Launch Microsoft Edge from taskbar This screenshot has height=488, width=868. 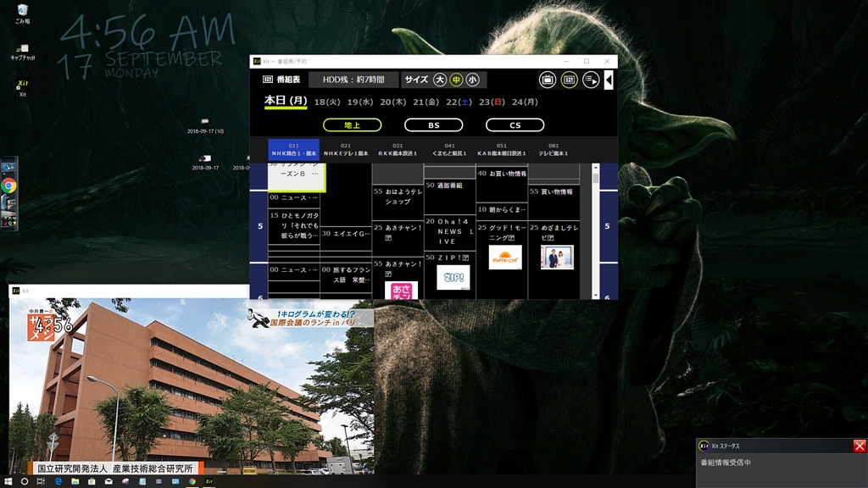coord(58,481)
